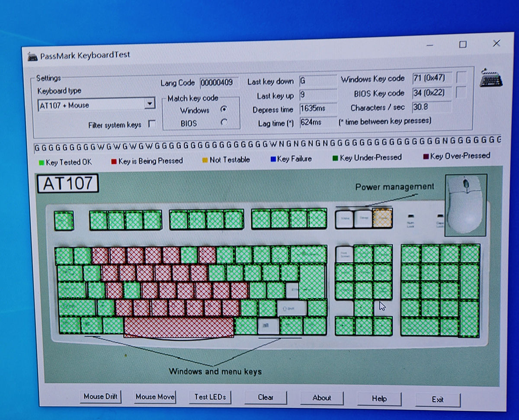This screenshot has height=420, width=519.
Task: Select the Windows match key code option
Action: point(224,109)
